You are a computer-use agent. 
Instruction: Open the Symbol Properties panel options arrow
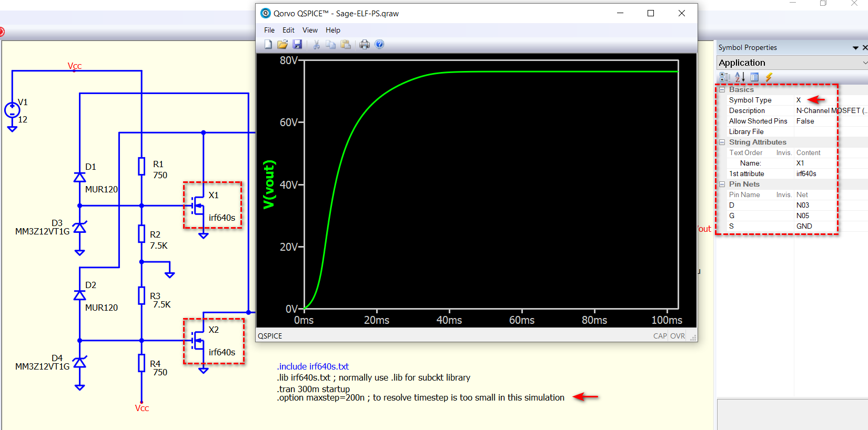855,48
